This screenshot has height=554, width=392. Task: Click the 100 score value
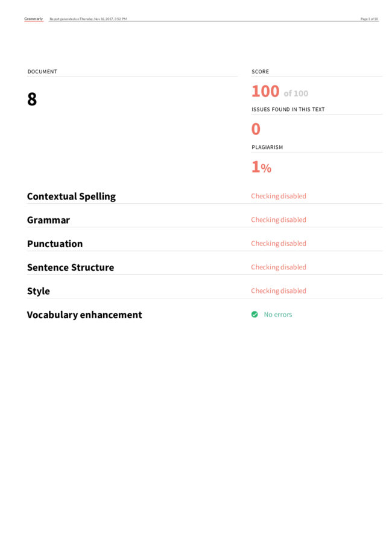point(265,91)
